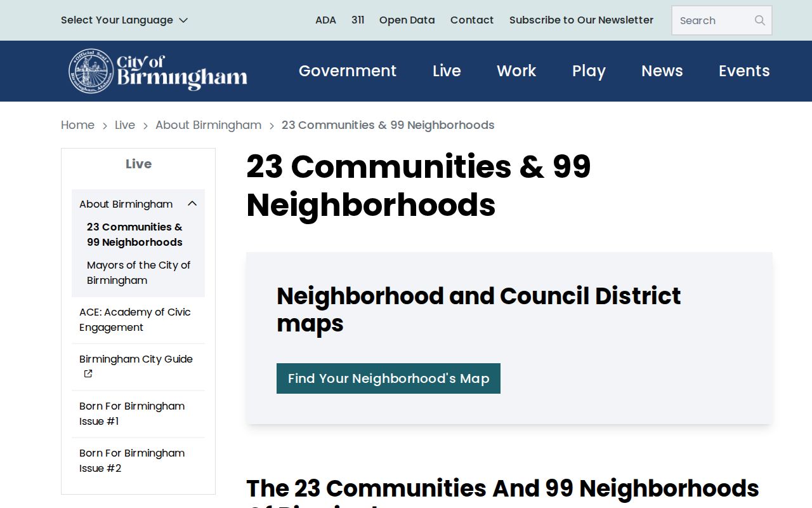Open the 311 link
Screen dimensions: 812x508
(x=358, y=20)
